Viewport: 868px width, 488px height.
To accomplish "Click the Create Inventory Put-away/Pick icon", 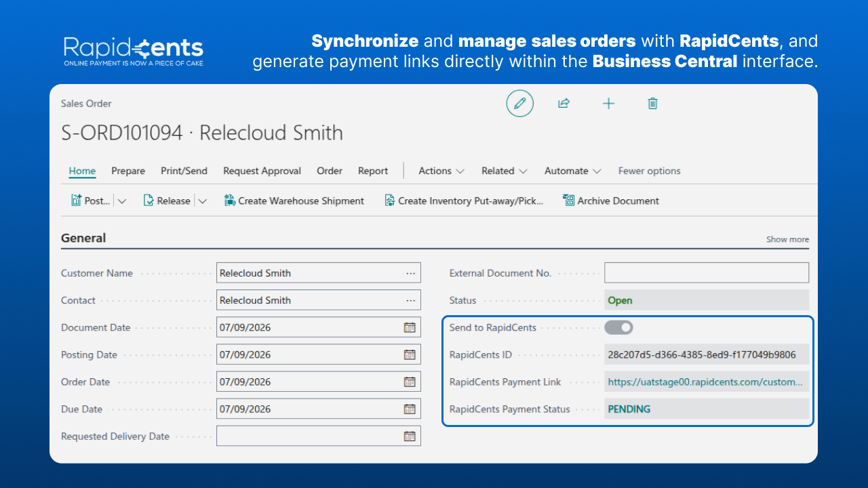I will (x=390, y=201).
